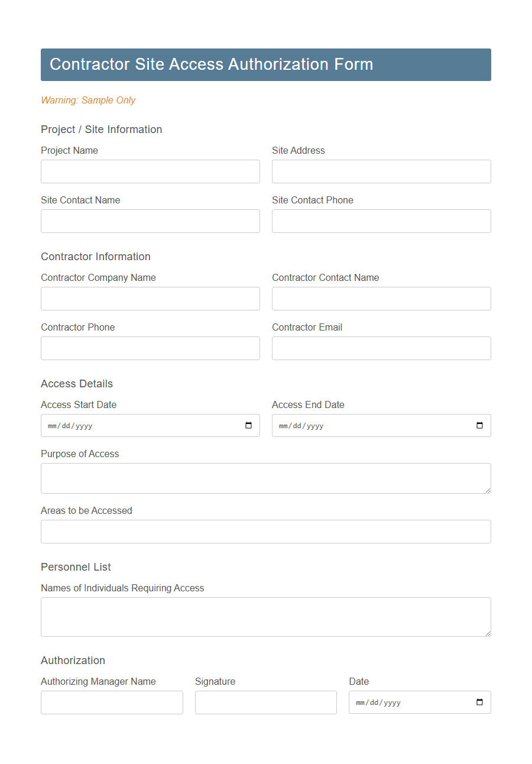Click the Access End Date mm/dd/yyyy field

pos(355,425)
